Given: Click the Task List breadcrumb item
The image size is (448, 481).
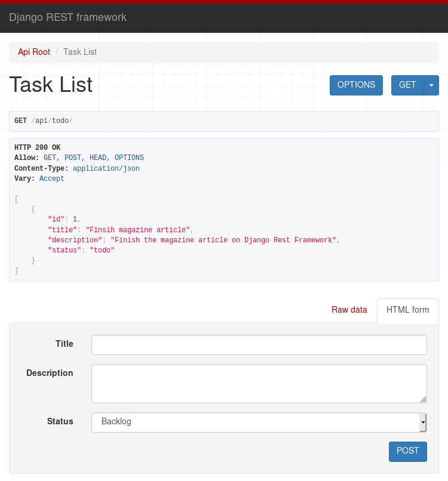Looking at the screenshot, I should coord(80,52).
